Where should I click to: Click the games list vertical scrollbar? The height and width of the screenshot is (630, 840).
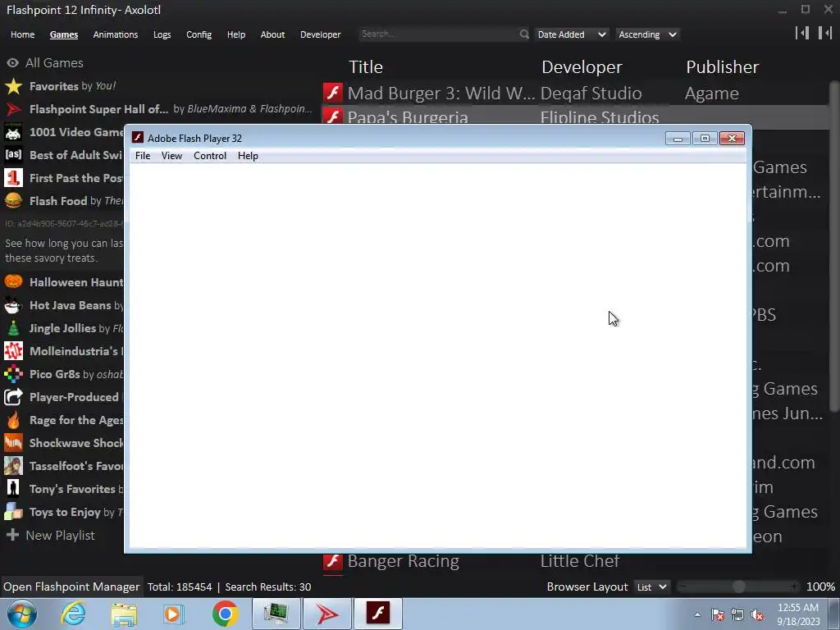coord(833,246)
